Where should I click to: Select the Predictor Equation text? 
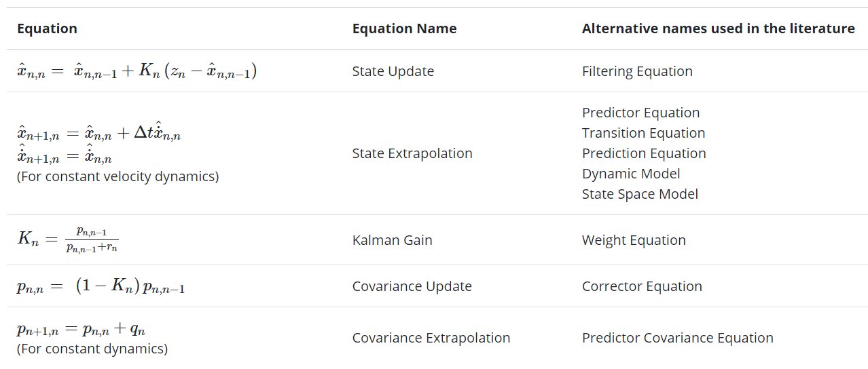640,113
